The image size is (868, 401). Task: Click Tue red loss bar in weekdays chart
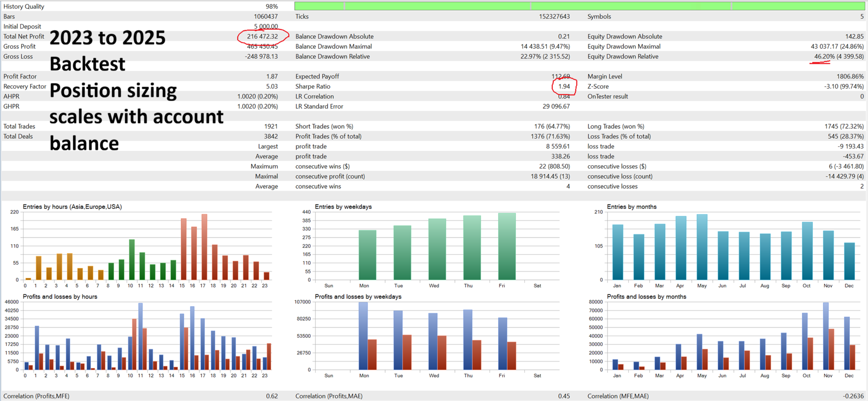(x=407, y=353)
